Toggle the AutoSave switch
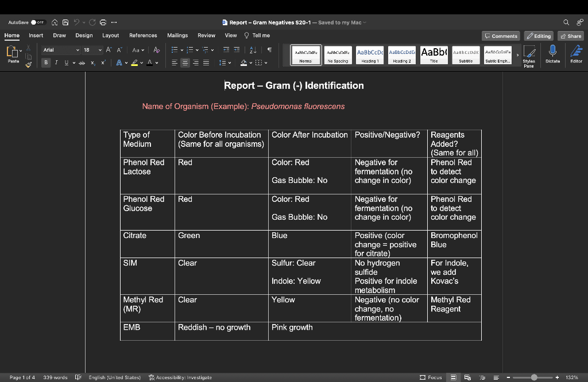The image size is (588, 382). click(38, 22)
